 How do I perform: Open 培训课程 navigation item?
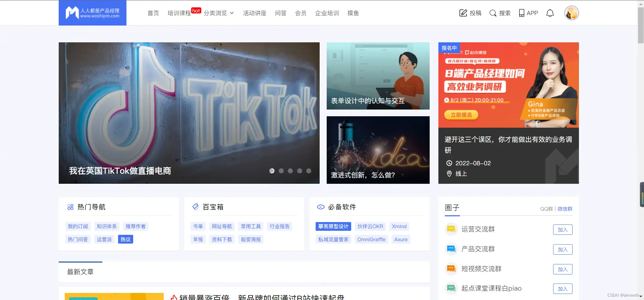pyautogui.click(x=179, y=13)
